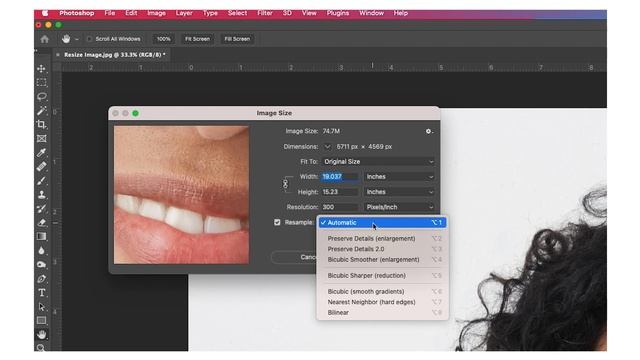Toggle Scroll All Windows checkbox
The image size is (640, 360).
[89, 39]
